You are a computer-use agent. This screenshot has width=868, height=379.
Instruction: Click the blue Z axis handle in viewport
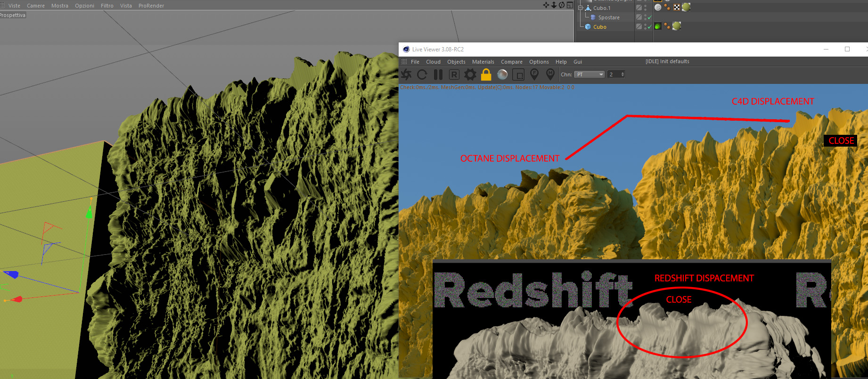[11, 274]
